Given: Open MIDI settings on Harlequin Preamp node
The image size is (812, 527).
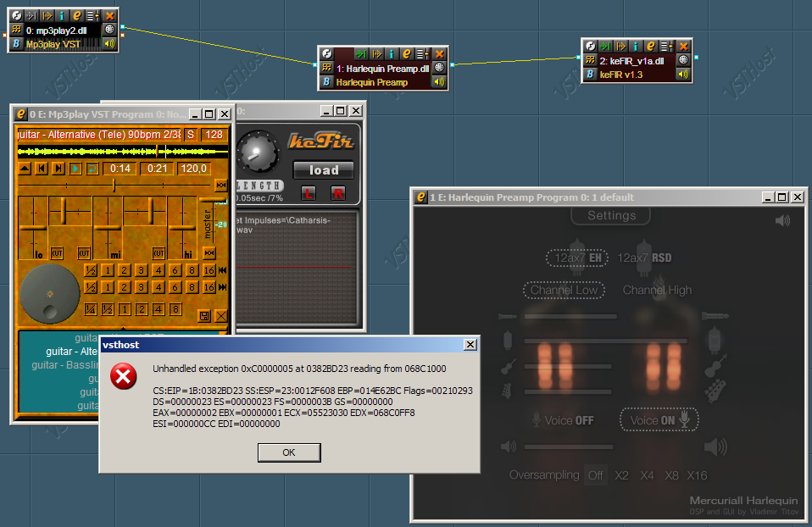Looking at the screenshot, I should (x=439, y=67).
